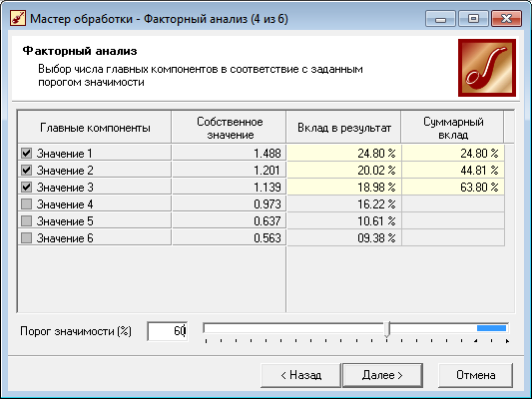Uncheck the Значение 1 checkbox
532x399 pixels.
tap(27, 153)
